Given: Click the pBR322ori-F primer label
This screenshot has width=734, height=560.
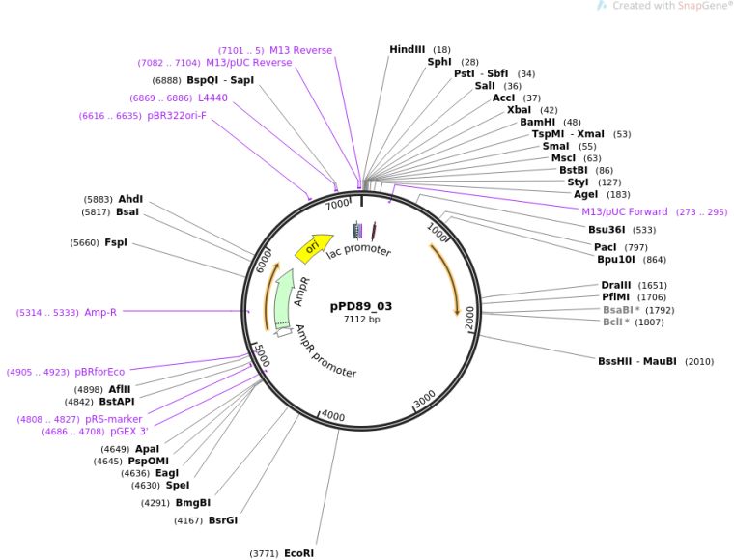Looking at the screenshot, I should pos(176,116).
